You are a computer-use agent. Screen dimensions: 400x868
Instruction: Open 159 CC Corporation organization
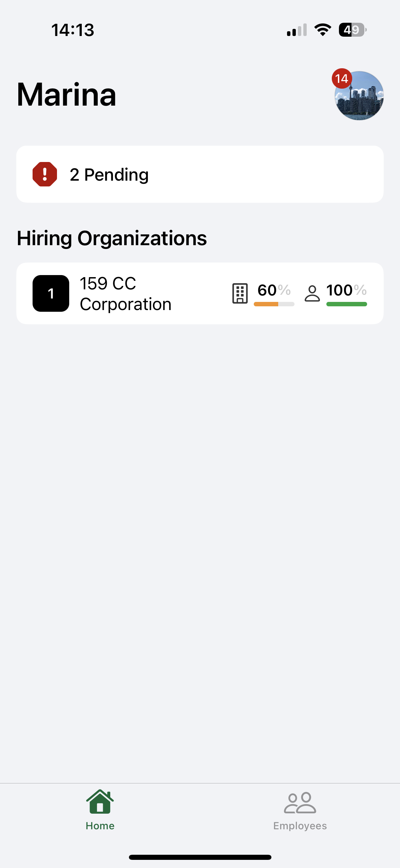[x=126, y=293]
